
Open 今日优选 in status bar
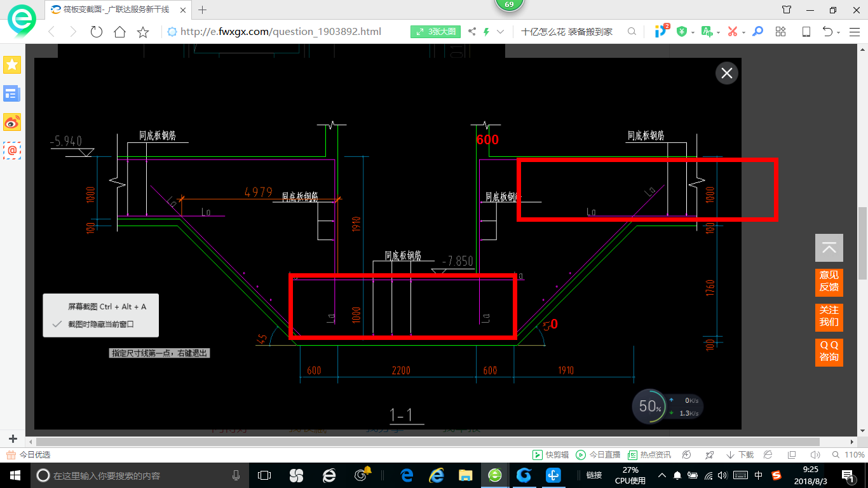(x=28, y=455)
